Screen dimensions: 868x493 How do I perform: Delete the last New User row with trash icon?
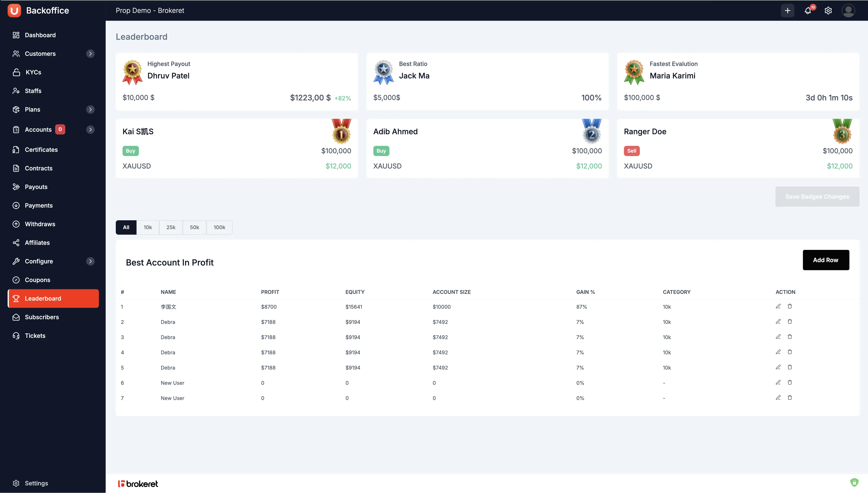pos(790,398)
